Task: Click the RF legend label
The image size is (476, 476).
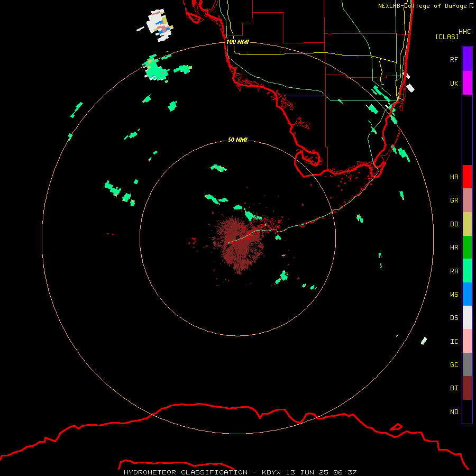Action: click(454, 60)
